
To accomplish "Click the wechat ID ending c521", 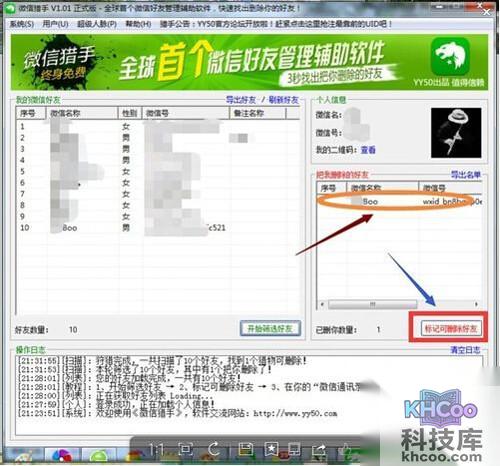I will coord(216,228).
